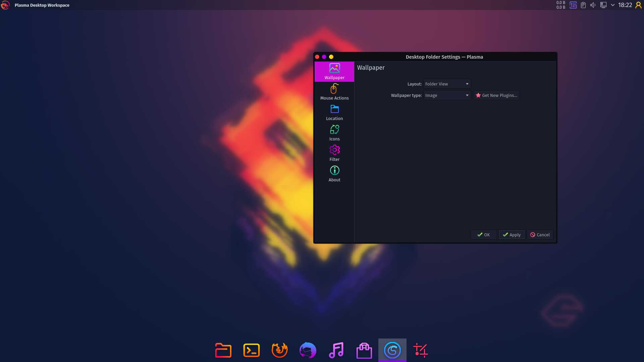This screenshot has height=362, width=644.
Task: Select the Filter settings icon in sidebar
Action: (334, 153)
